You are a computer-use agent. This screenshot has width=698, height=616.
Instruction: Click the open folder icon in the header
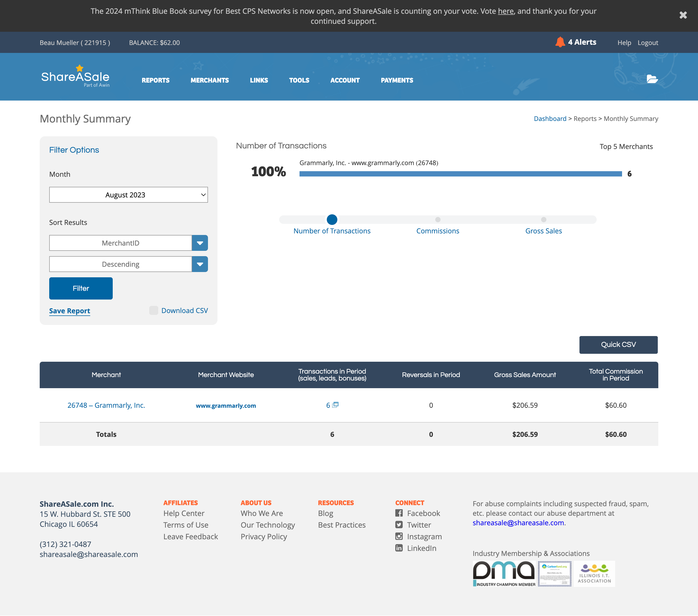coord(652,79)
